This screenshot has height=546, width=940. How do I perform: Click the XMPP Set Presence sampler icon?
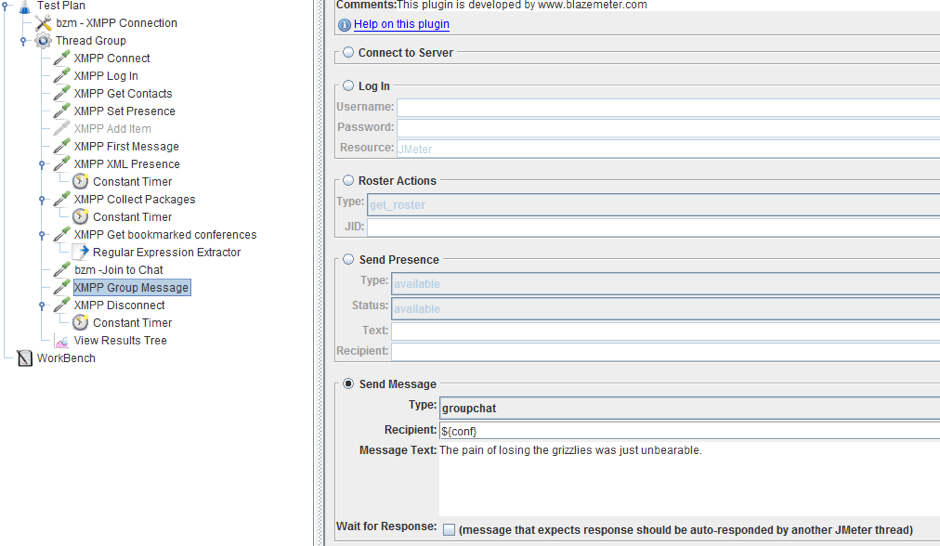coord(62,111)
